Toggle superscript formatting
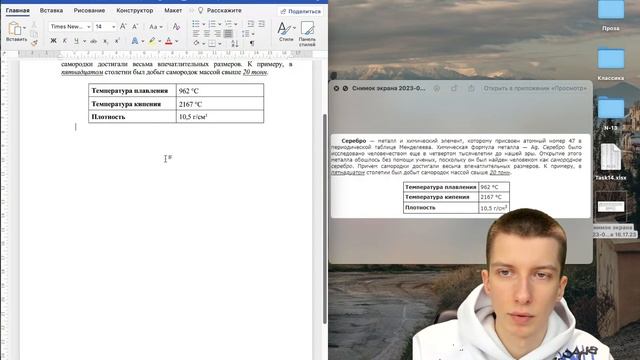The height and width of the screenshot is (360, 640). [117, 41]
